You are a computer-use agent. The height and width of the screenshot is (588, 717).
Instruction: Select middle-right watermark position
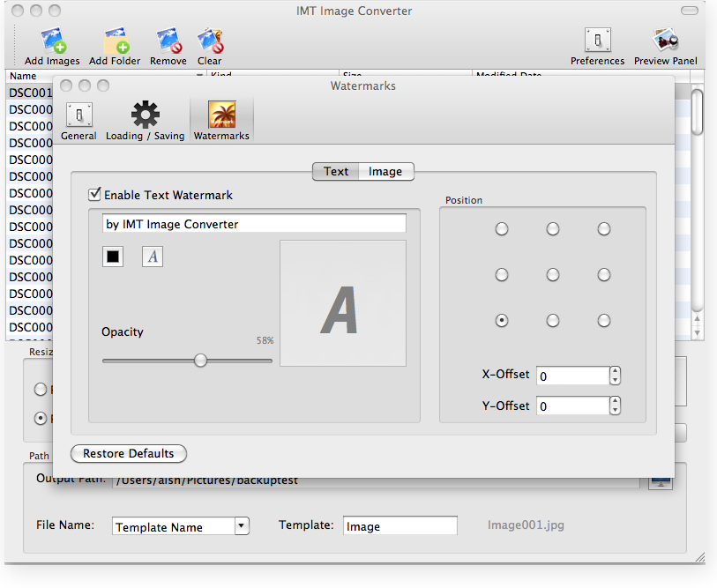(604, 274)
